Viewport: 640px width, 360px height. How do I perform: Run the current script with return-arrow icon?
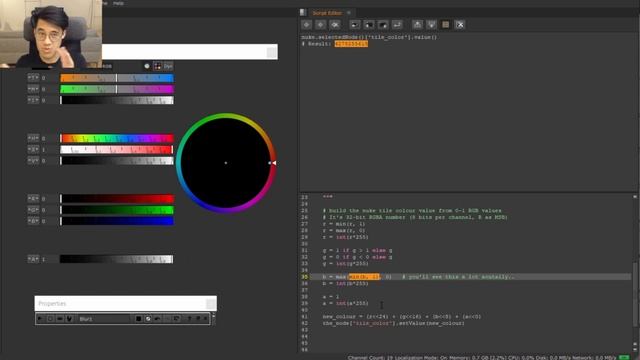397,24
